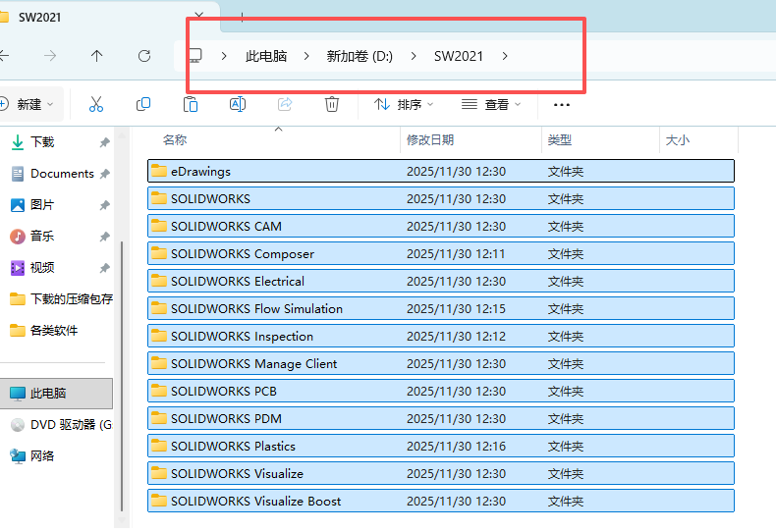Select the SOLIDWORKS Flow Simulation folder

[x=441, y=308]
